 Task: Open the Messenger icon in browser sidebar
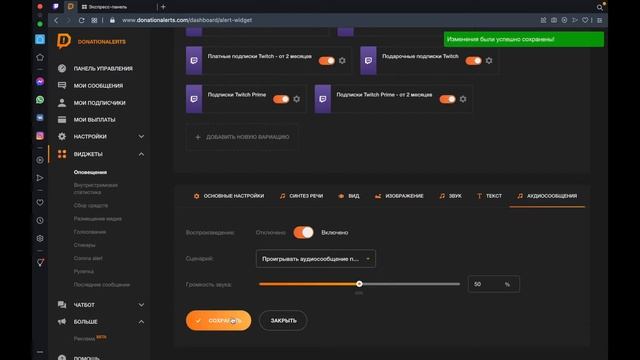40,82
